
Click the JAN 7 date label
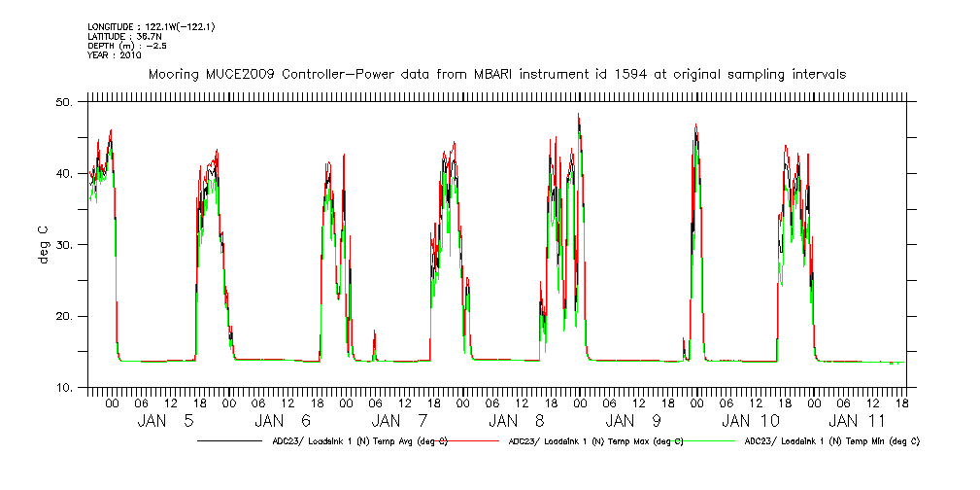click(x=401, y=420)
